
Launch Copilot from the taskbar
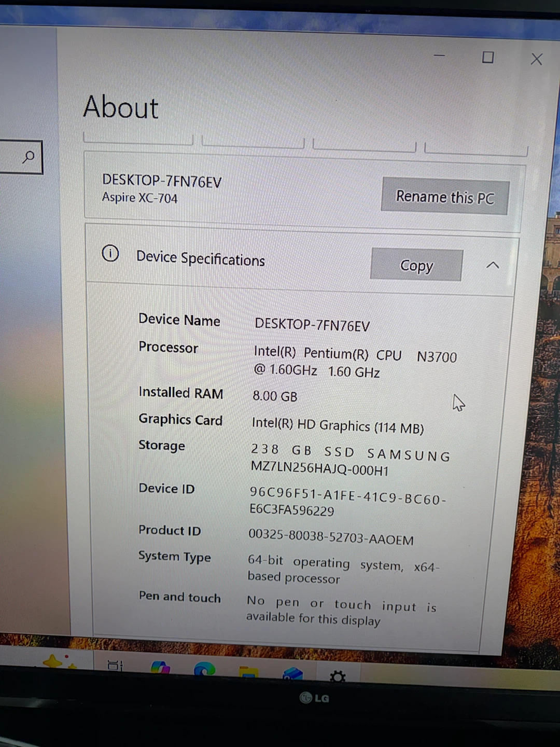(160, 667)
